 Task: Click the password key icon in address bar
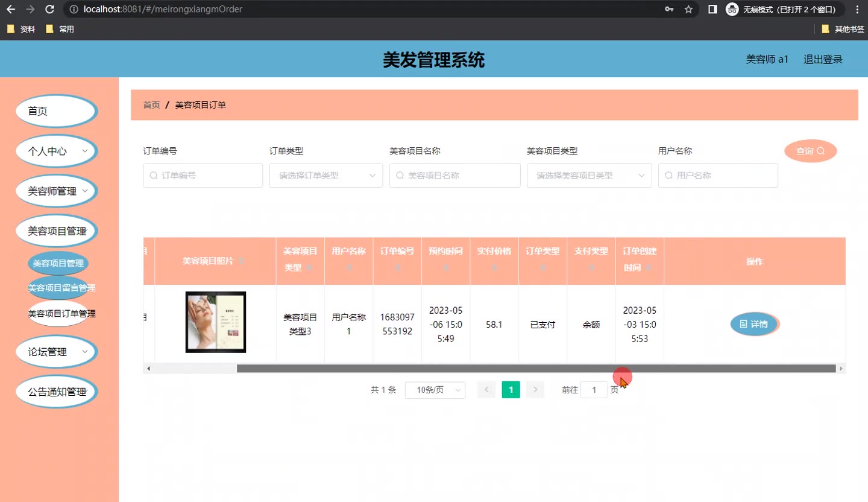tap(669, 10)
